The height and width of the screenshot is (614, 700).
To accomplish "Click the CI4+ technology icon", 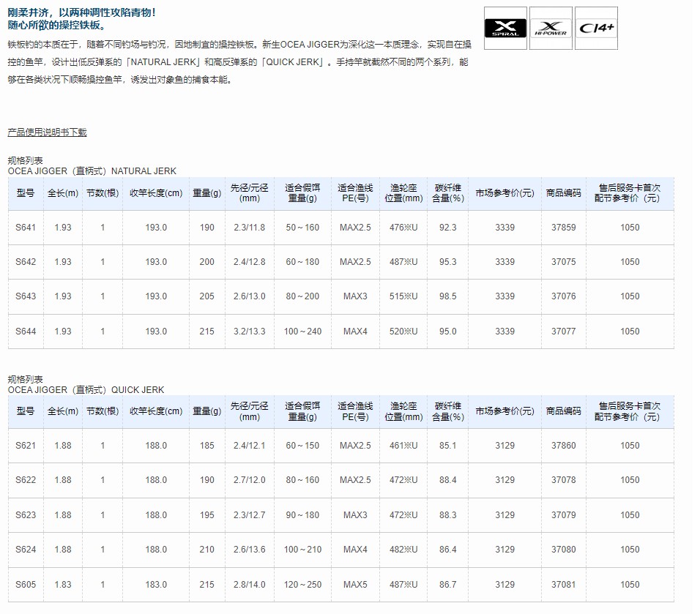I will pos(597,28).
